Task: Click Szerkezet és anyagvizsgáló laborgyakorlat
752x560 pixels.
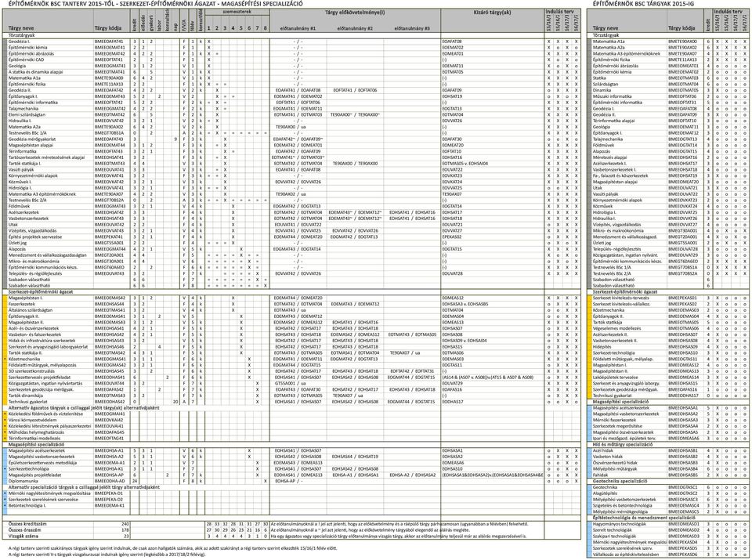Action: click(x=48, y=347)
